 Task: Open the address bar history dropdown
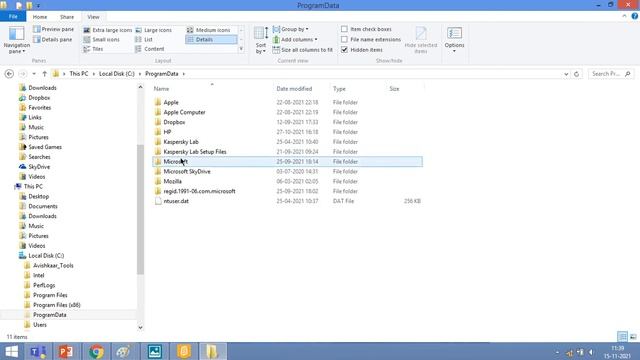[x=566, y=74]
